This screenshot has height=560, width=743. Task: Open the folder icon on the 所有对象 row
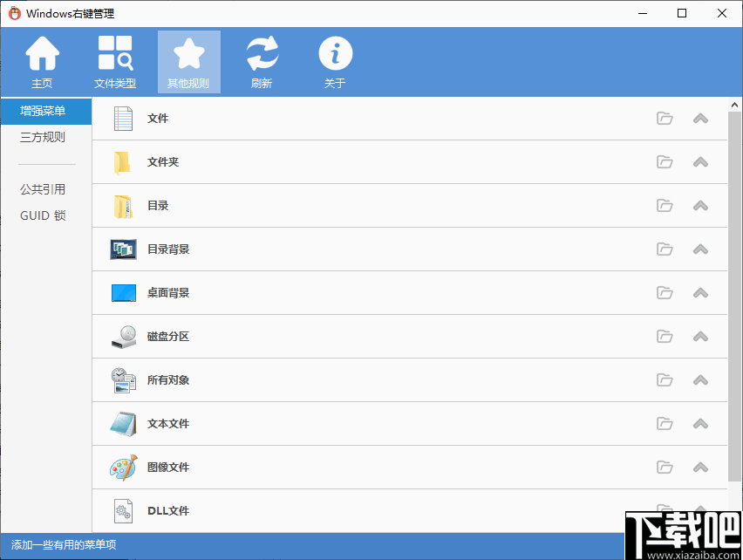(x=665, y=380)
